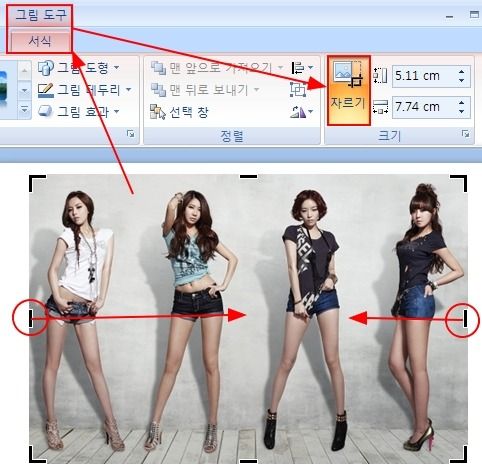
Task: Open the 크기 size dialog launcher
Action: (465, 134)
